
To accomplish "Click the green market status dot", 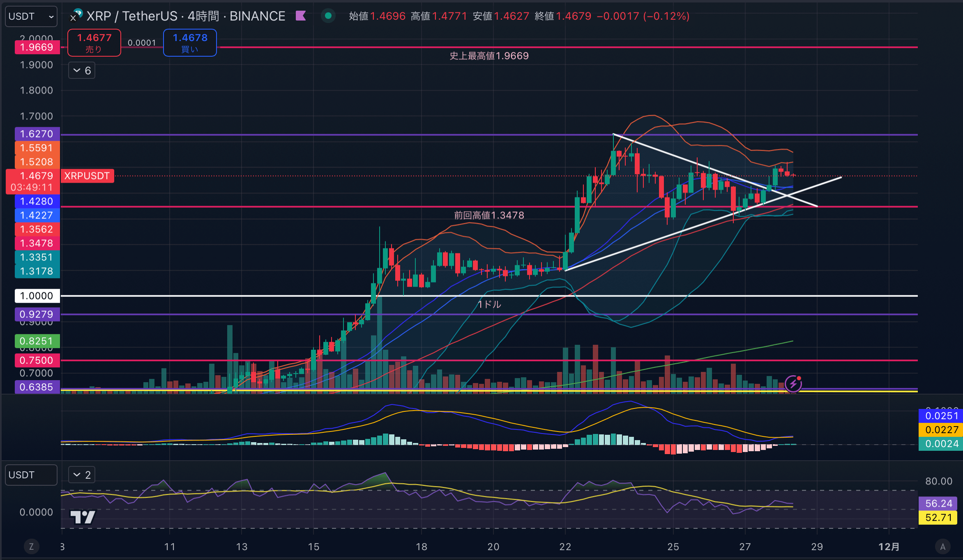I will (328, 16).
